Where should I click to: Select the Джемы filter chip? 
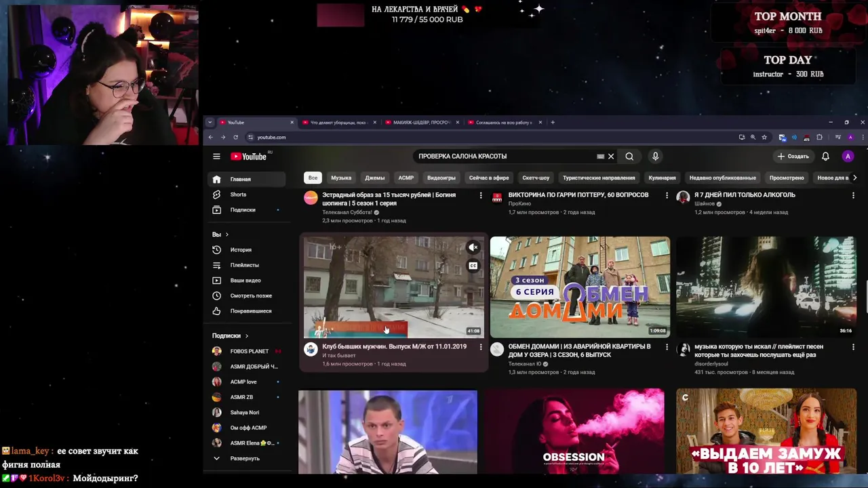tap(375, 178)
